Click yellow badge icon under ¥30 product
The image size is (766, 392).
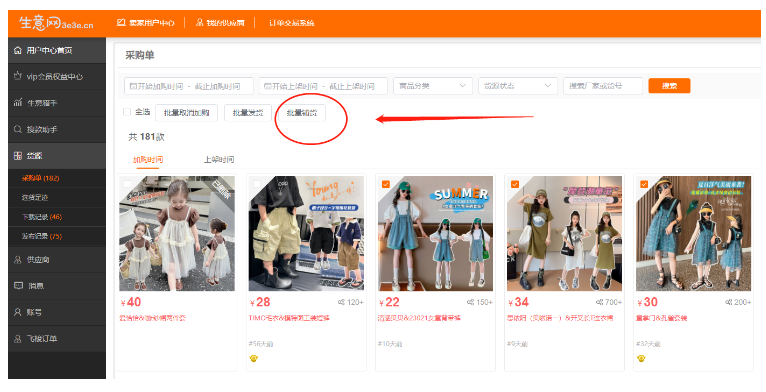(x=641, y=358)
